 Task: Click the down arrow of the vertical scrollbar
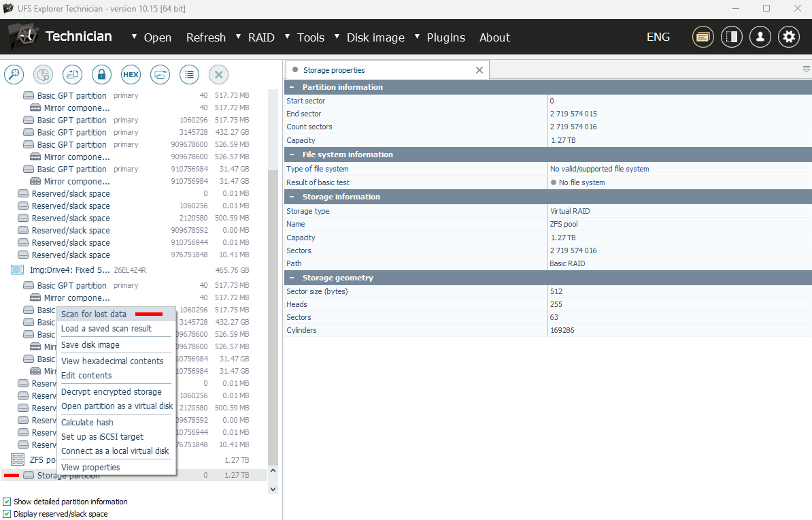click(273, 488)
